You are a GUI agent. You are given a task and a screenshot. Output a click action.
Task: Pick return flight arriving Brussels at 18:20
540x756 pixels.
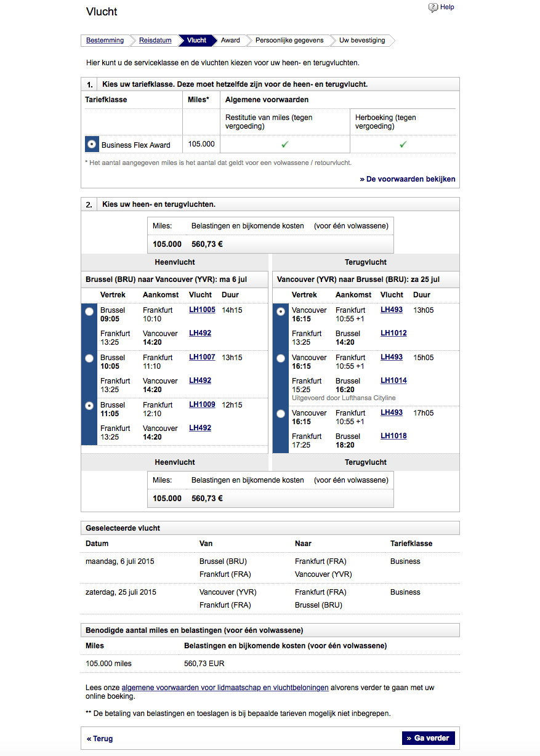281,414
